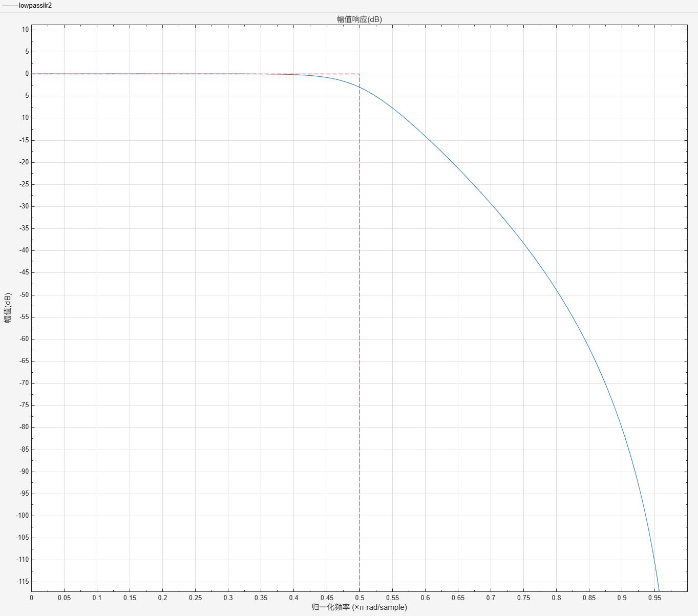Click y-axis tick label -15

pos(24,140)
